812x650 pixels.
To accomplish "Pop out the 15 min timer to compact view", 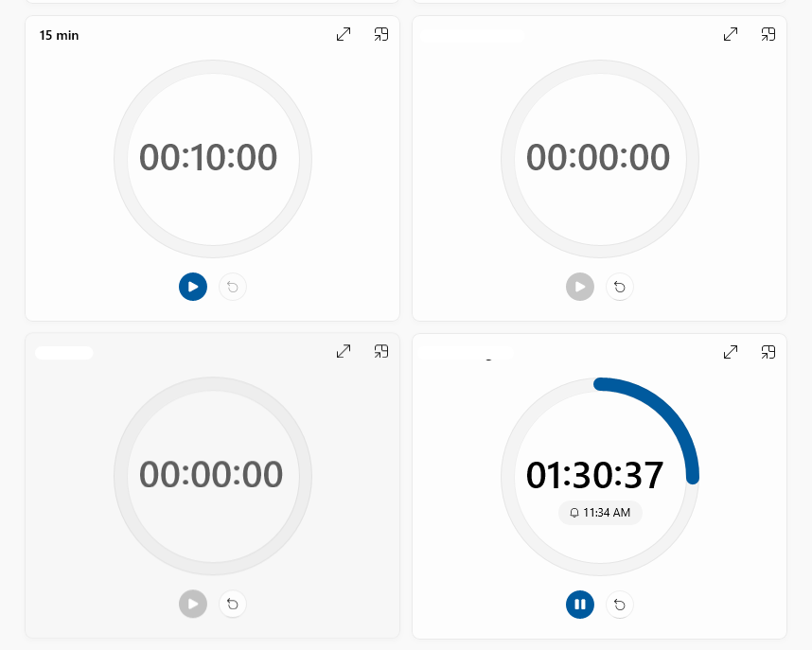I will [381, 34].
